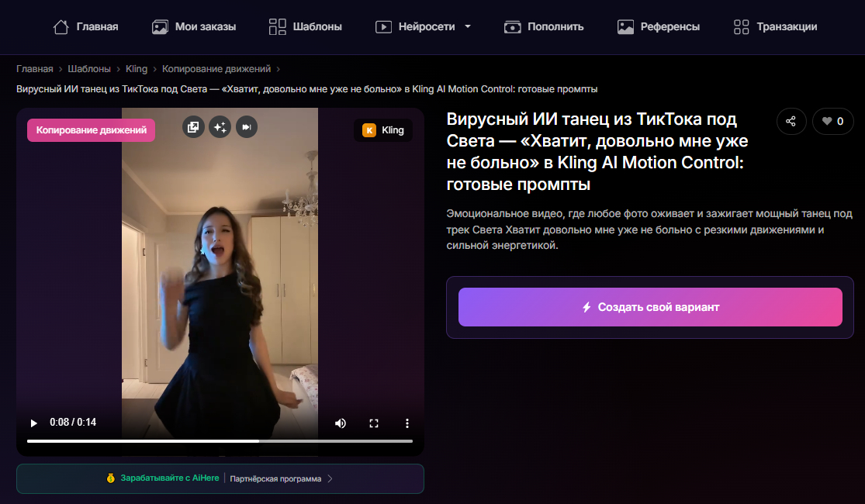Screen dimensions: 865x504
Task: Click the Kling badge on video
Action: point(383,130)
